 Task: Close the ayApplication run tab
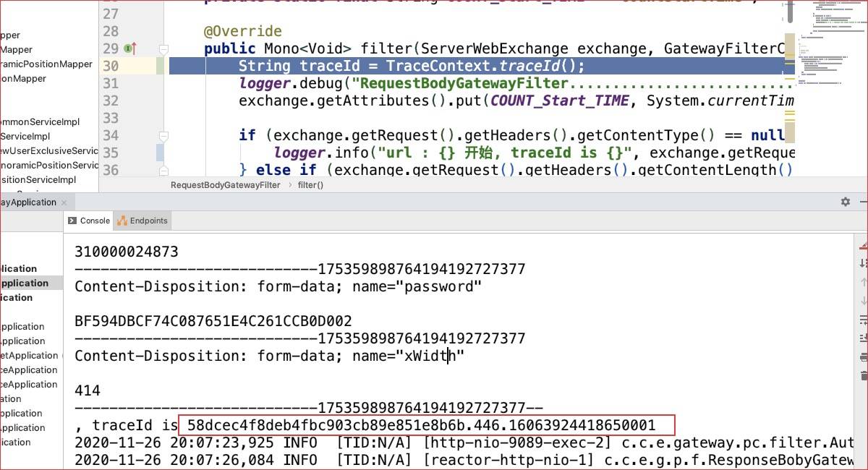(x=64, y=202)
